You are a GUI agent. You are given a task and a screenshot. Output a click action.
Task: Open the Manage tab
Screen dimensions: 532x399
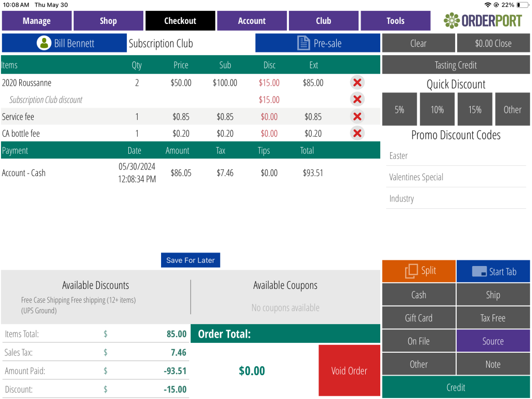point(36,21)
